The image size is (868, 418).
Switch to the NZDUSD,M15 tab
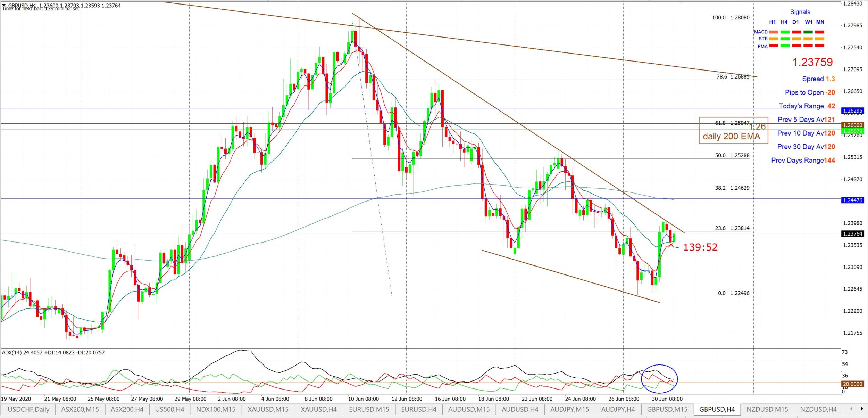[767, 409]
